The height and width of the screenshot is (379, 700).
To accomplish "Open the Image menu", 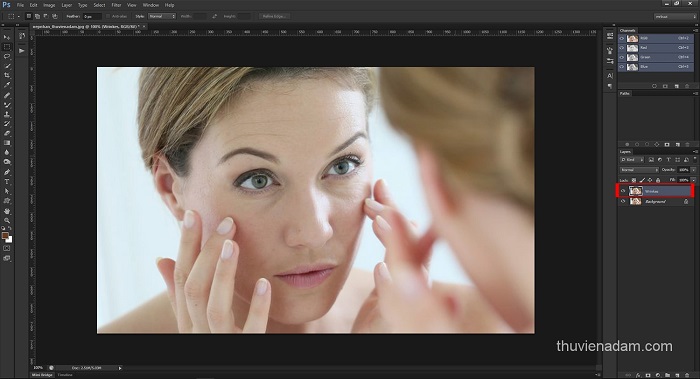I will 49,5.
